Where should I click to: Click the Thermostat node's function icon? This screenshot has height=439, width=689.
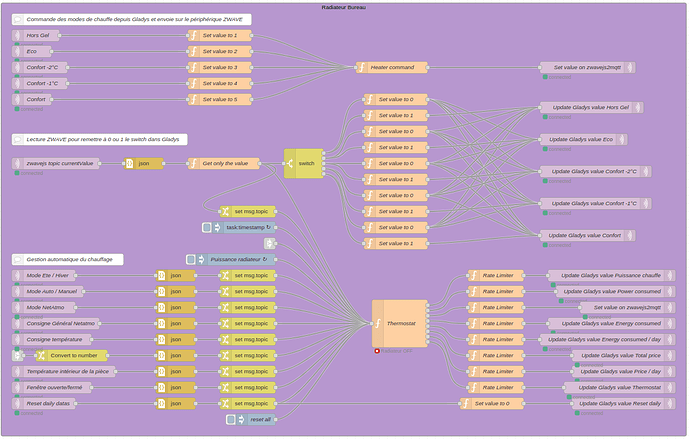pyautogui.click(x=378, y=323)
